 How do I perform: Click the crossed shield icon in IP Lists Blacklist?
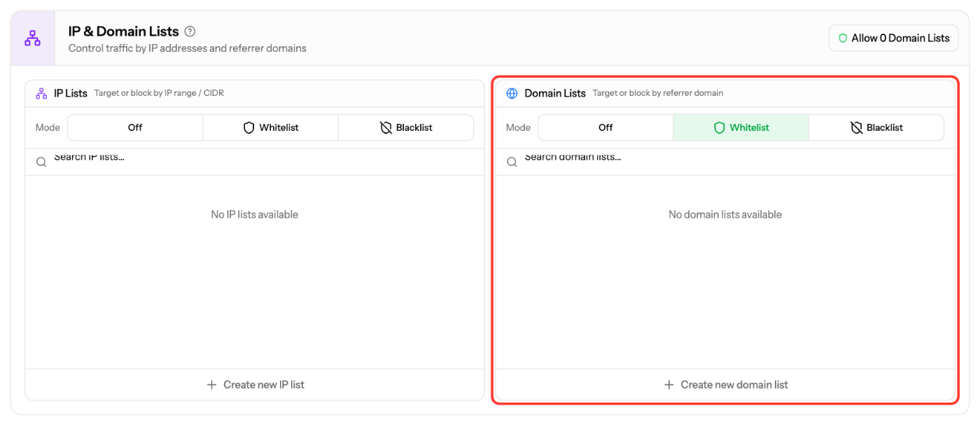click(386, 127)
